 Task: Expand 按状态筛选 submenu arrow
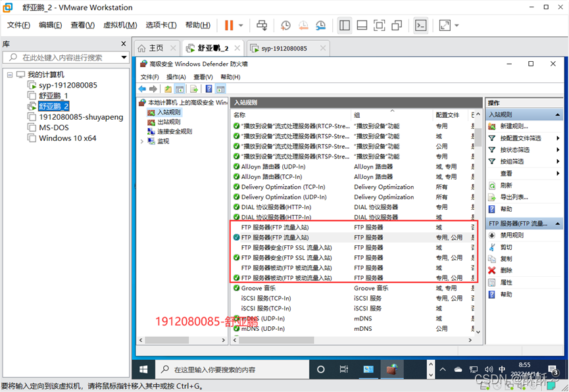(x=558, y=149)
